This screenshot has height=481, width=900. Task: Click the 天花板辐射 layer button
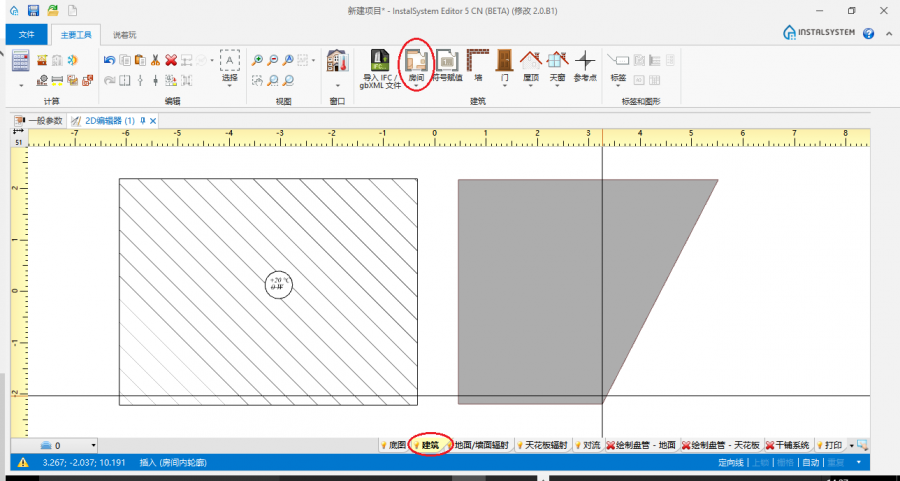click(546, 445)
